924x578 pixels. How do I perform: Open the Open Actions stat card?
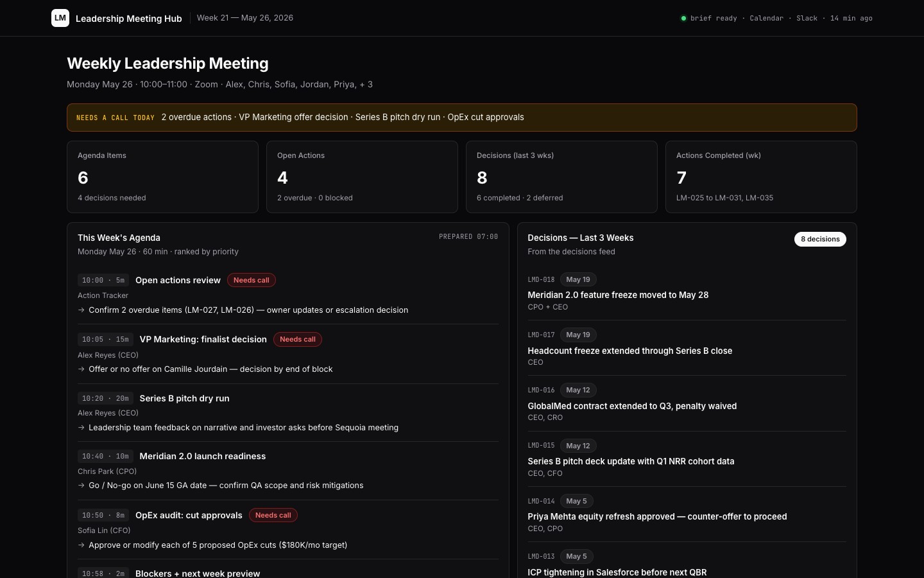[x=362, y=177]
